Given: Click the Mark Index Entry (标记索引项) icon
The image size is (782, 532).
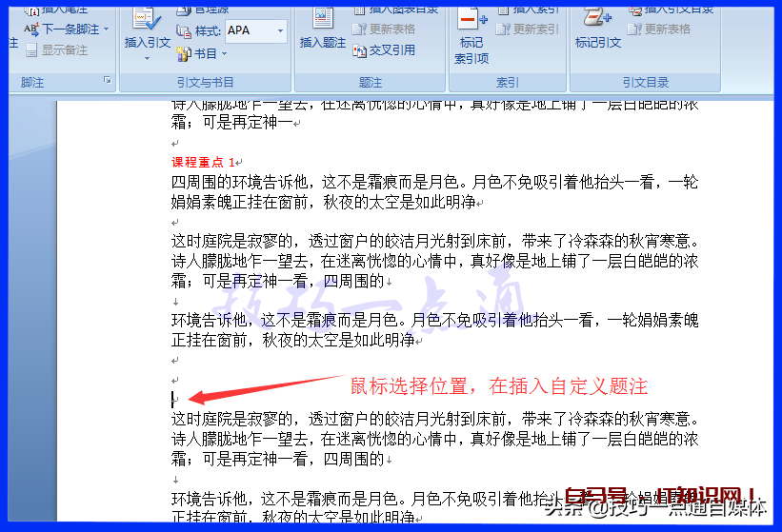Looking at the screenshot, I should click(x=471, y=21).
